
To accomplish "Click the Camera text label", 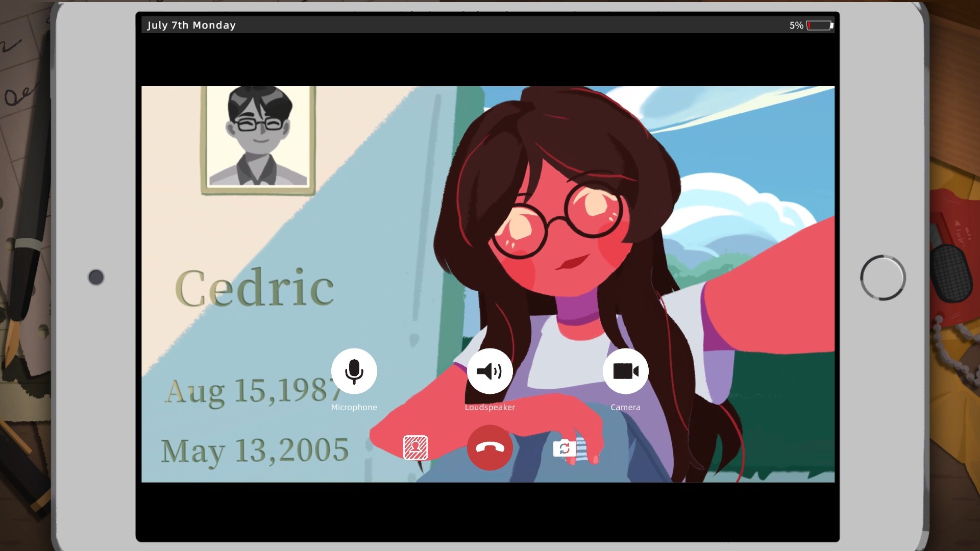I will (625, 407).
